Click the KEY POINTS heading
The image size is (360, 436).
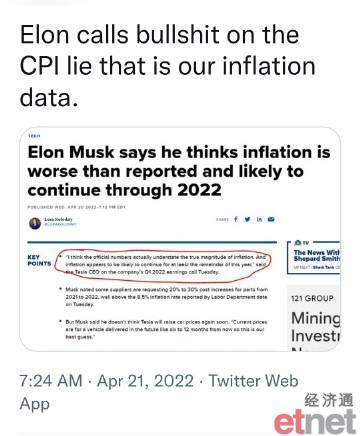39,260
